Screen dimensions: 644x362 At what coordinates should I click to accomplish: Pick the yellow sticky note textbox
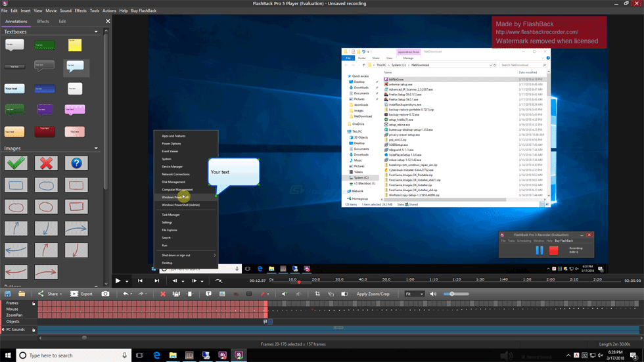point(75,45)
